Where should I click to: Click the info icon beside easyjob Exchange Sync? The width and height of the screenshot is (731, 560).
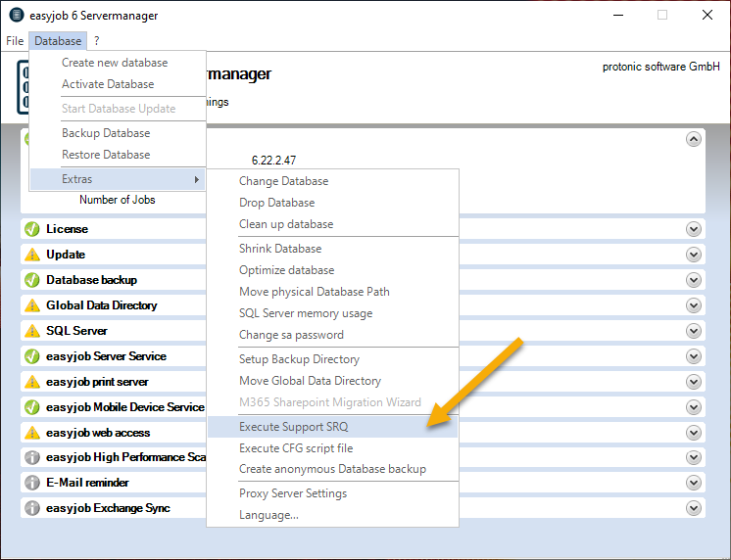coord(31,508)
